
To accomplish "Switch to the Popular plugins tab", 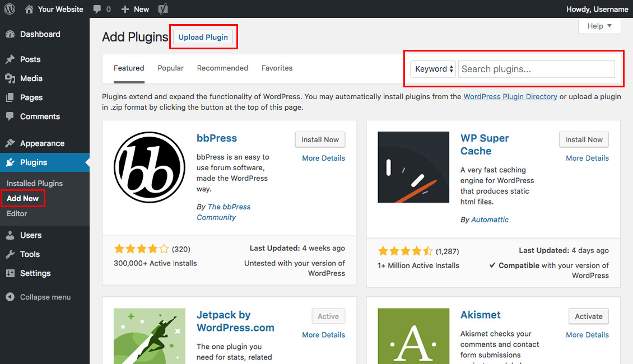I will click(x=170, y=68).
